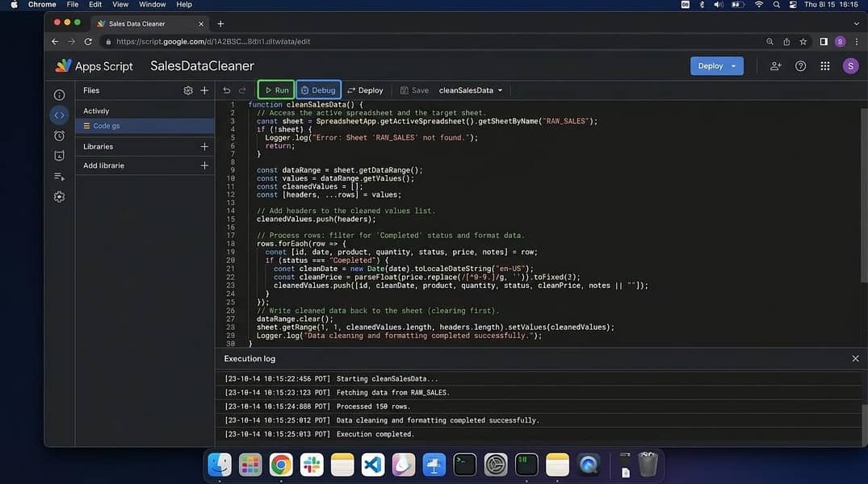Click the 'Processed 150 rows.' log entry

pos(374,407)
